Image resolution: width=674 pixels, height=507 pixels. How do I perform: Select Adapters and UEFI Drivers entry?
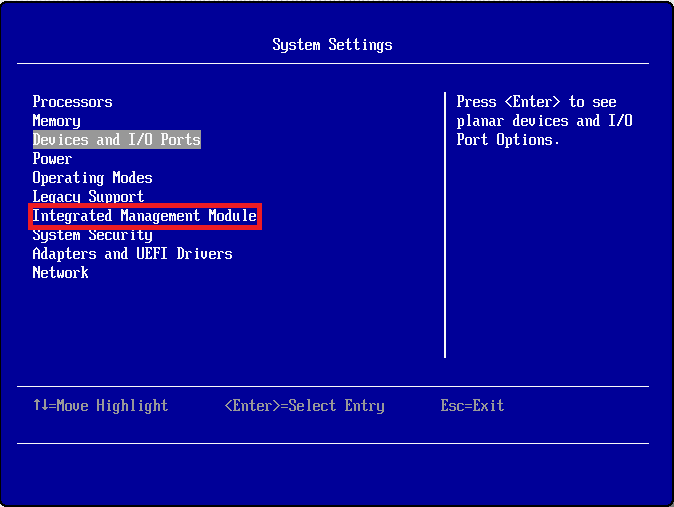tap(132, 254)
